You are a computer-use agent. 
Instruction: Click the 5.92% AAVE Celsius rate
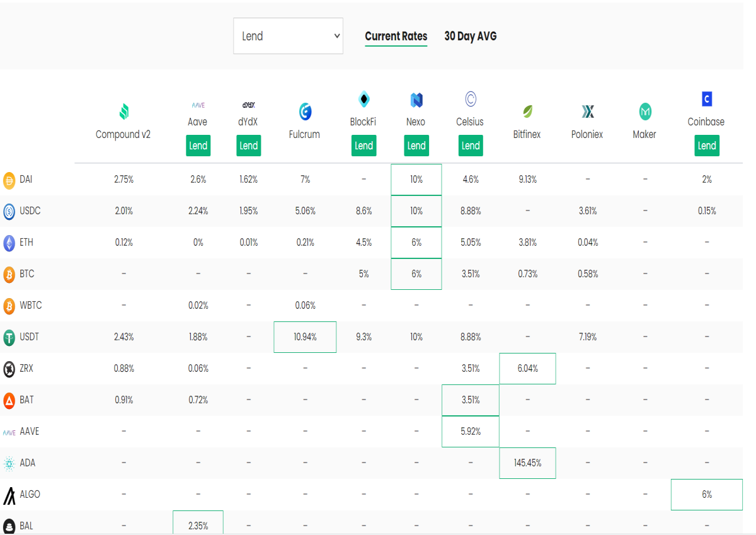point(470,432)
